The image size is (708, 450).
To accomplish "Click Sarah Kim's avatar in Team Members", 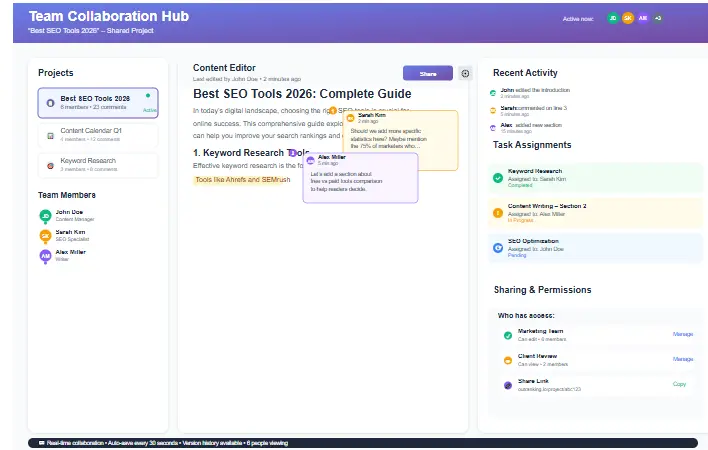I will point(45,236).
